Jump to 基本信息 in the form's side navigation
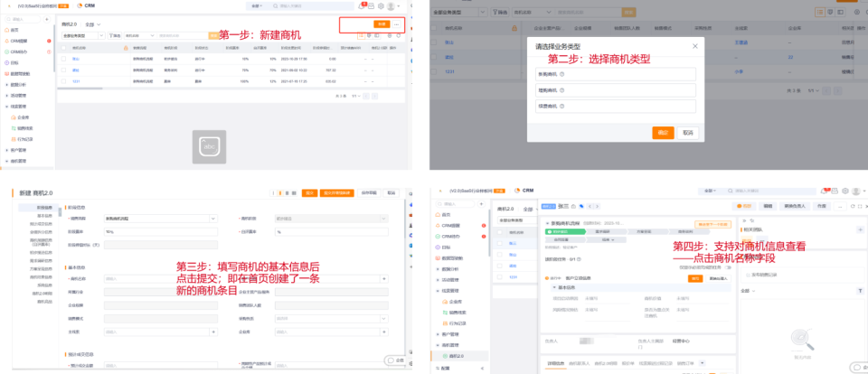The image size is (868, 374). tap(45, 216)
